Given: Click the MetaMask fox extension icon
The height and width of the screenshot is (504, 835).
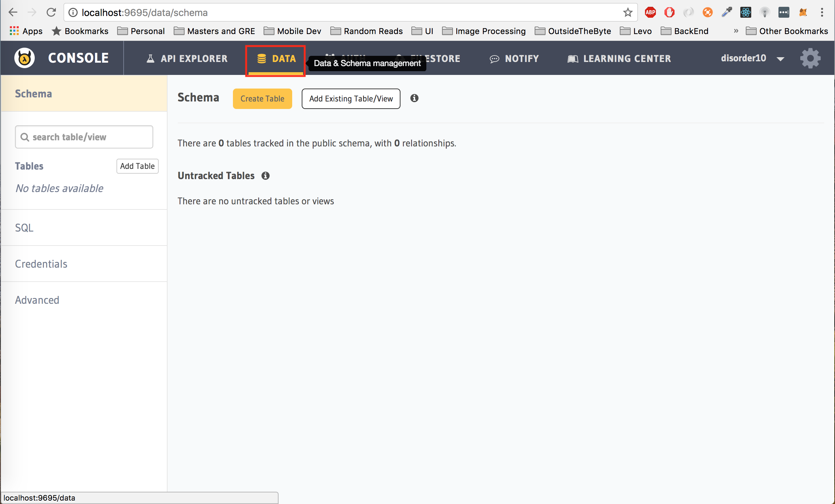Looking at the screenshot, I should click(x=803, y=13).
